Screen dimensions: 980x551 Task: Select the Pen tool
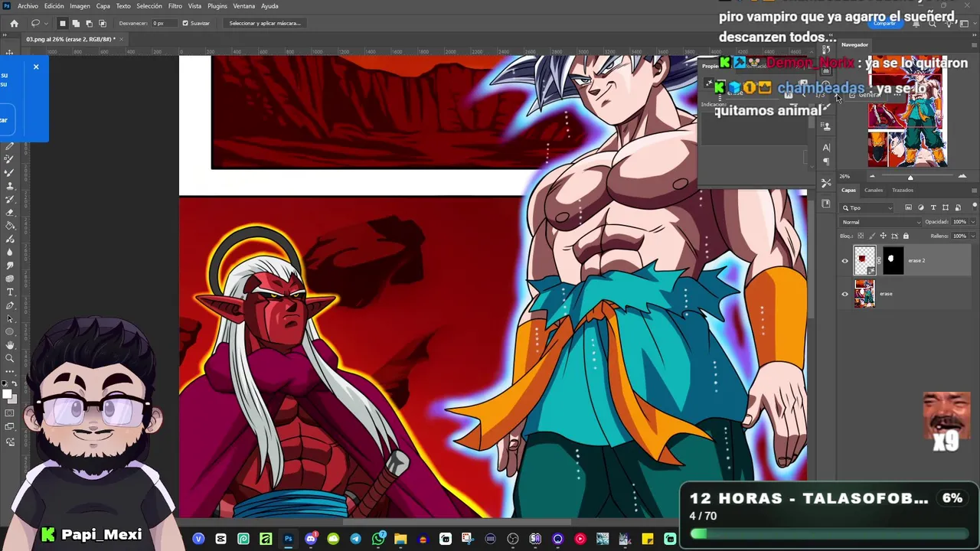9,305
